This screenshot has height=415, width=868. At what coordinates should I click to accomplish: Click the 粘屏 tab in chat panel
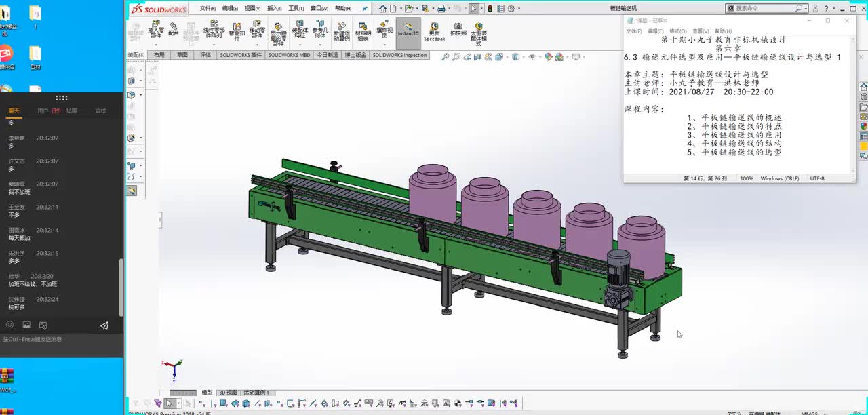[71, 111]
